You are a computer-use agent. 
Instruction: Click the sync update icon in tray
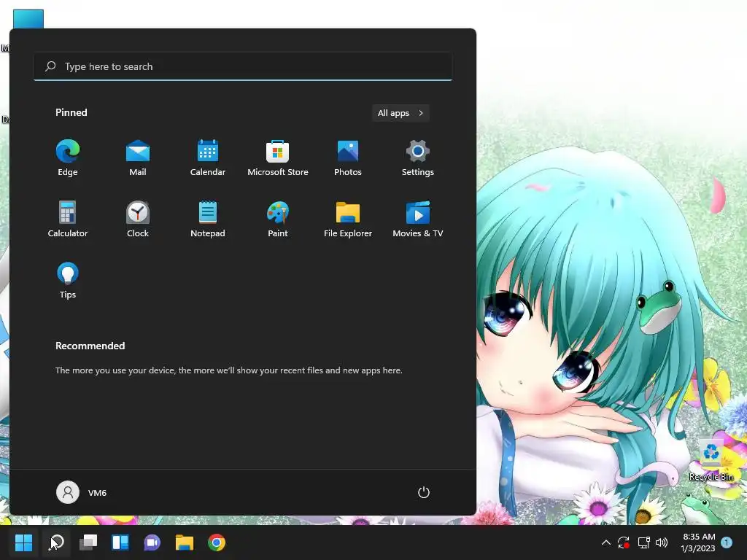point(624,542)
